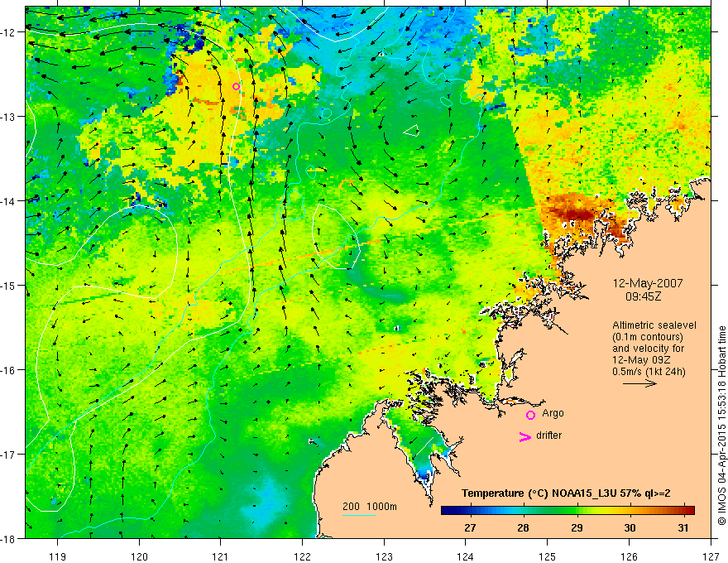This screenshot has height=563, width=728.
Task: Click the Argo float marker near 121E 12.7S
Action: pos(236,86)
